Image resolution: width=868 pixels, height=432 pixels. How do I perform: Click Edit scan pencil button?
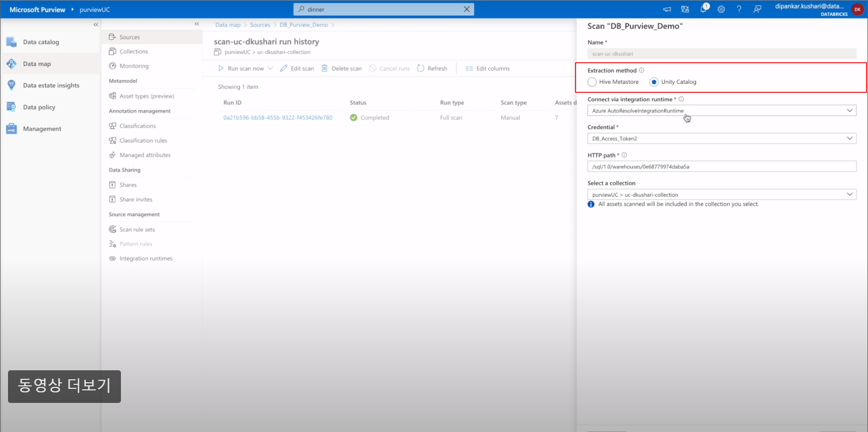coord(297,68)
